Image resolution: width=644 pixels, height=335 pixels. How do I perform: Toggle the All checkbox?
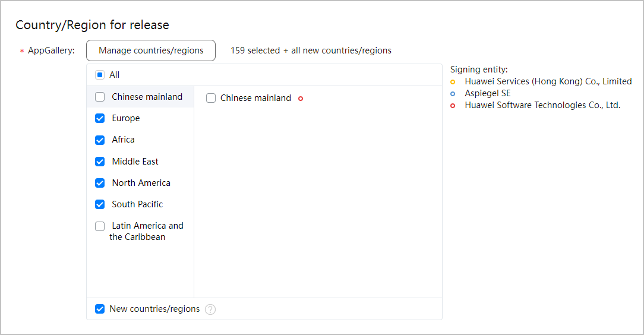100,75
